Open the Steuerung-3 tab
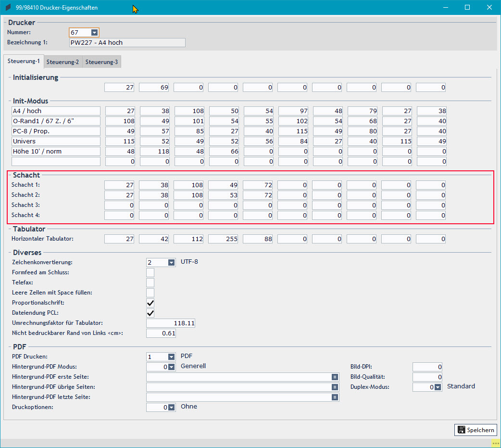 101,62
